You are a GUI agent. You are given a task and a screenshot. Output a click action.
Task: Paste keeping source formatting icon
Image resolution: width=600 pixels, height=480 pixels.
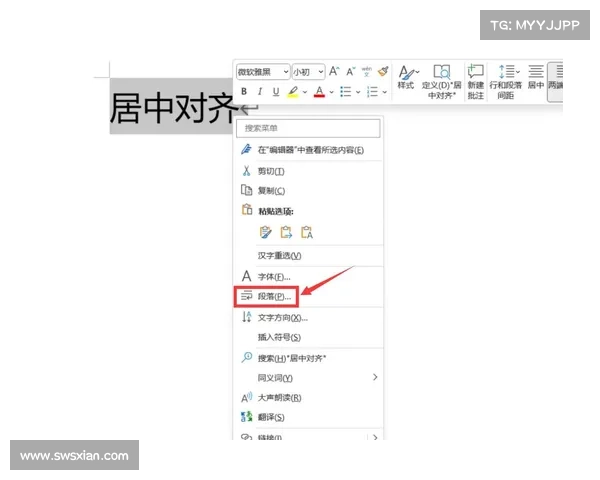pyautogui.click(x=265, y=232)
